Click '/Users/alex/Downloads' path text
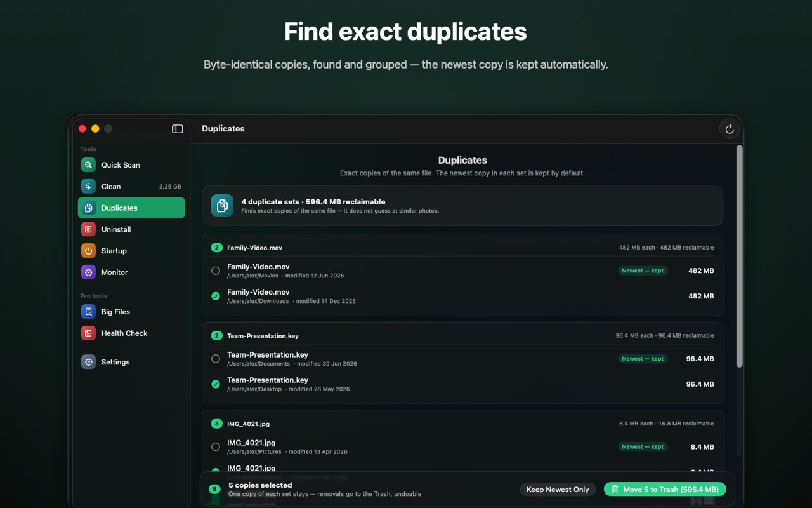The width and height of the screenshot is (812, 508). click(258, 302)
